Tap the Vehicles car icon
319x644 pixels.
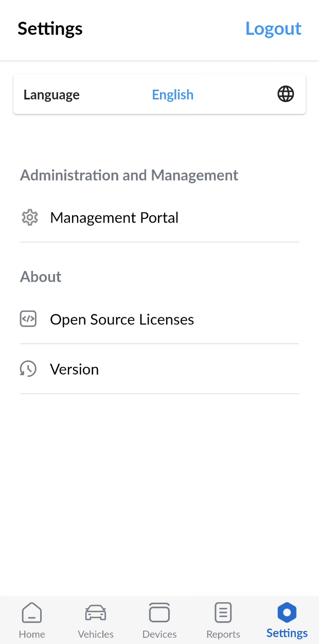(96, 613)
